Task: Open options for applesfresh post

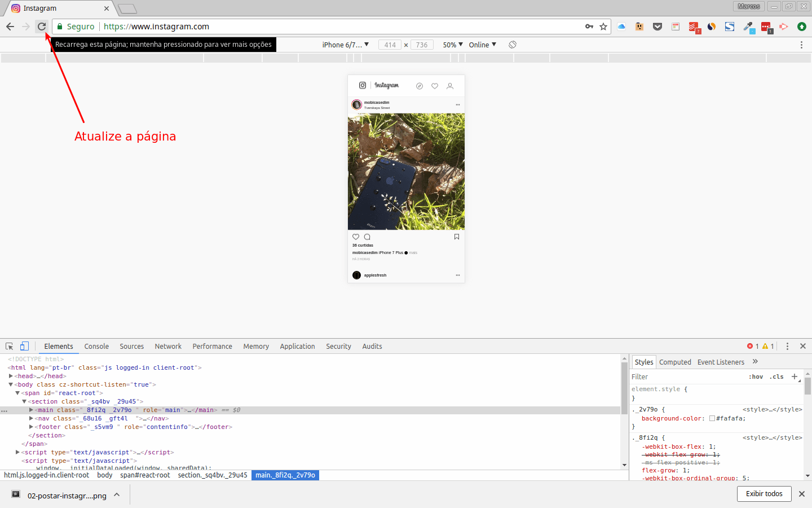Action: (x=458, y=275)
